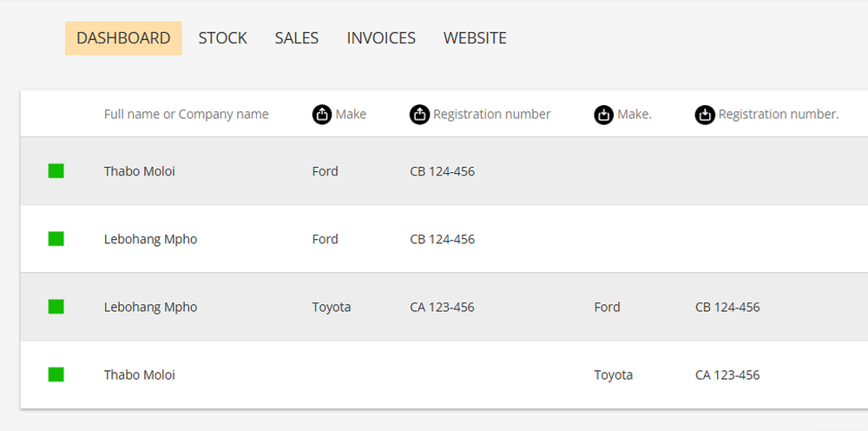Click the CA 123-456 registration in the last row
The height and width of the screenshot is (431, 868).
coord(727,375)
